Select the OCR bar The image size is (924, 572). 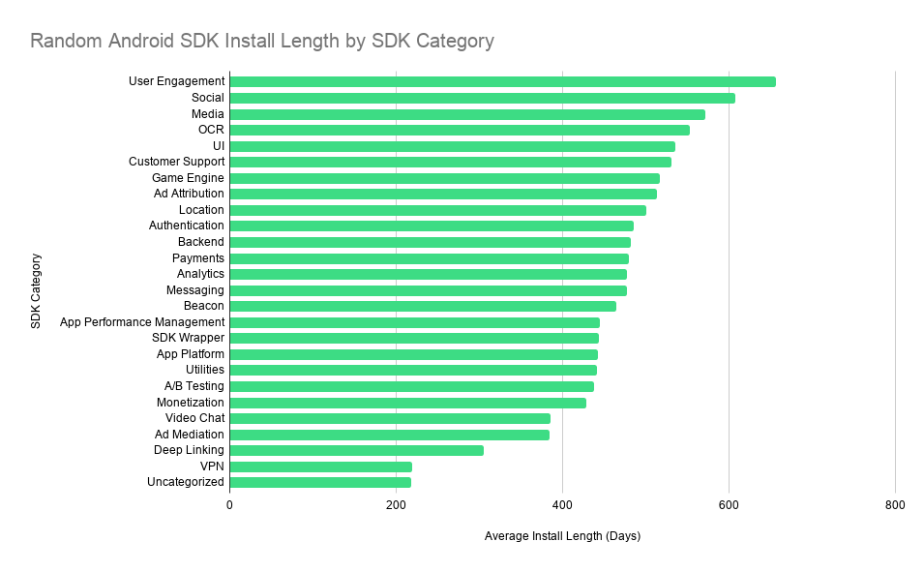click(460, 131)
